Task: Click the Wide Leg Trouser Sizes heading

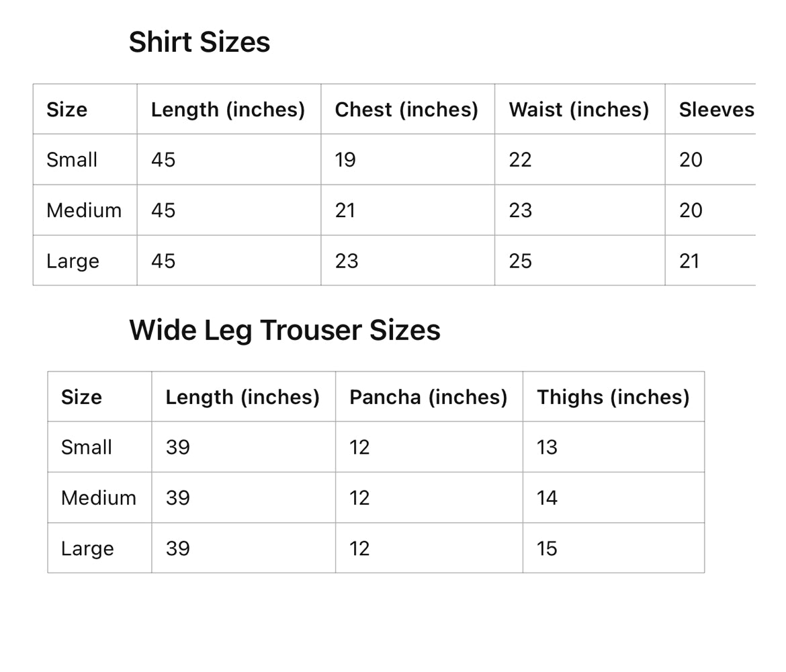Action: coord(284,330)
